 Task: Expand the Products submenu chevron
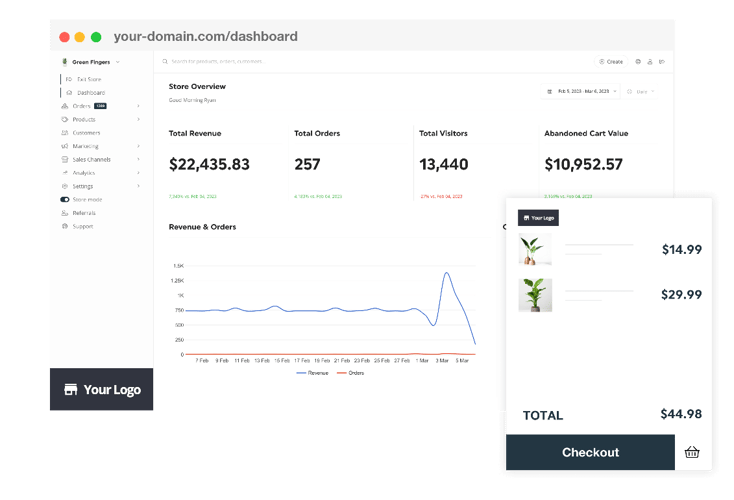click(x=139, y=120)
